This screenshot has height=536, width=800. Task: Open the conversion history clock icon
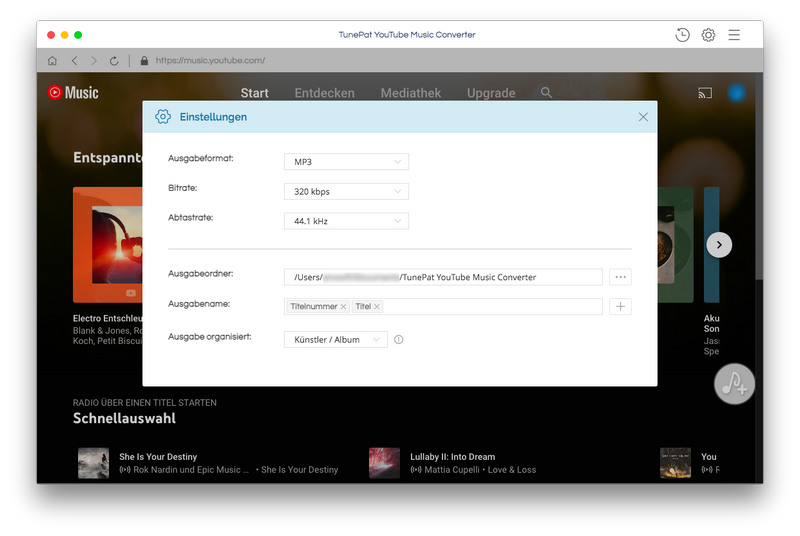682,35
